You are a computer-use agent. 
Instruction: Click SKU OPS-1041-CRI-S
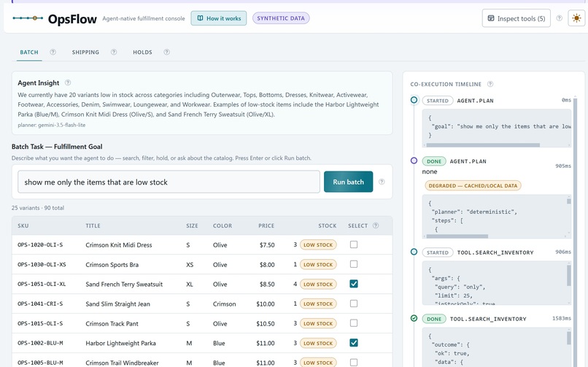coord(40,304)
